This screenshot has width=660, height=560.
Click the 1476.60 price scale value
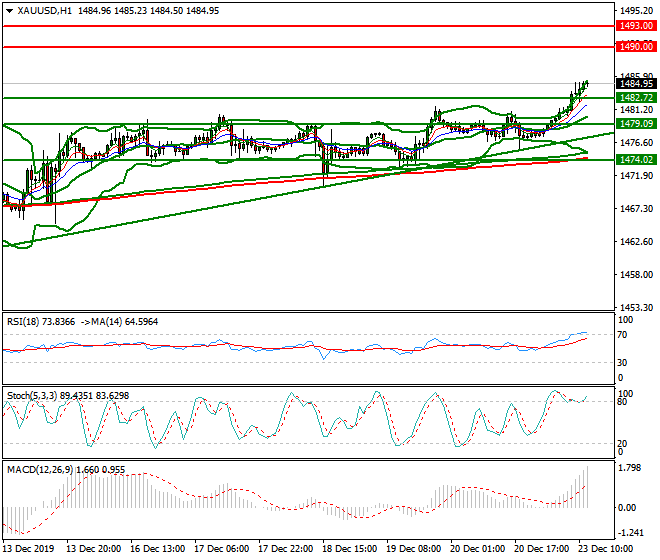point(636,143)
